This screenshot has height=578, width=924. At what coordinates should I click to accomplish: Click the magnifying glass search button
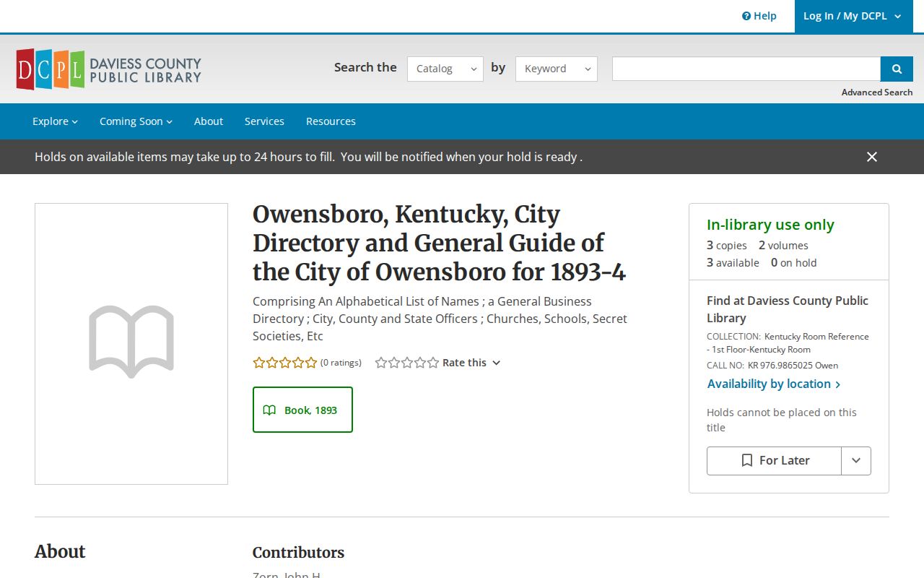pos(897,69)
